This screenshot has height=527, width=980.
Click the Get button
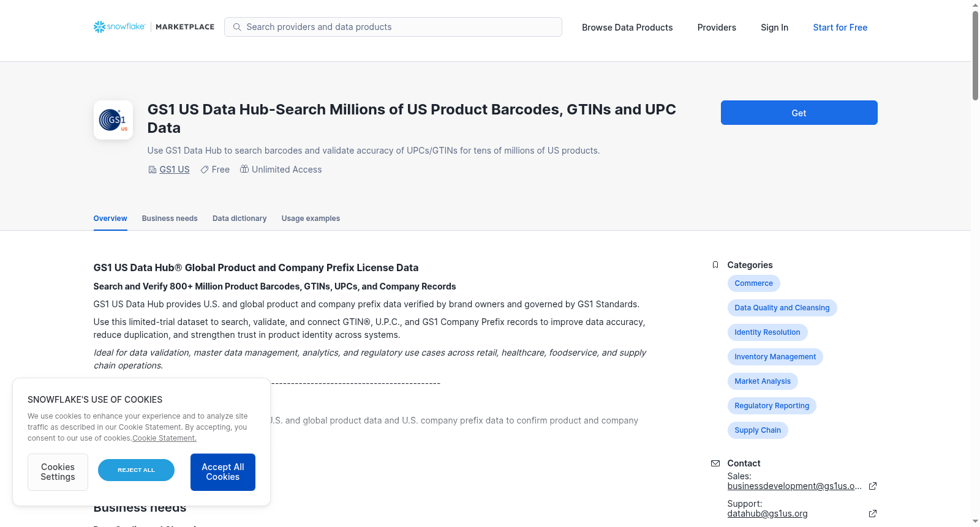pyautogui.click(x=799, y=113)
